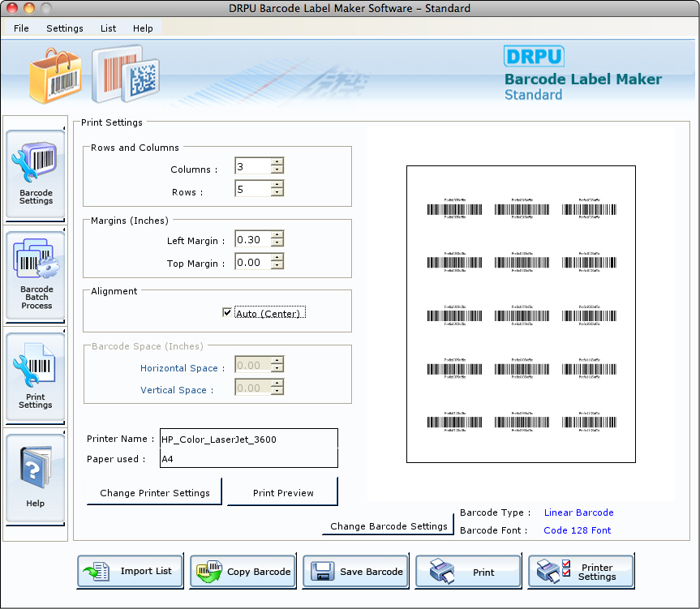The image size is (700, 609).
Task: Click the Save Barcode button
Action: coord(355,571)
